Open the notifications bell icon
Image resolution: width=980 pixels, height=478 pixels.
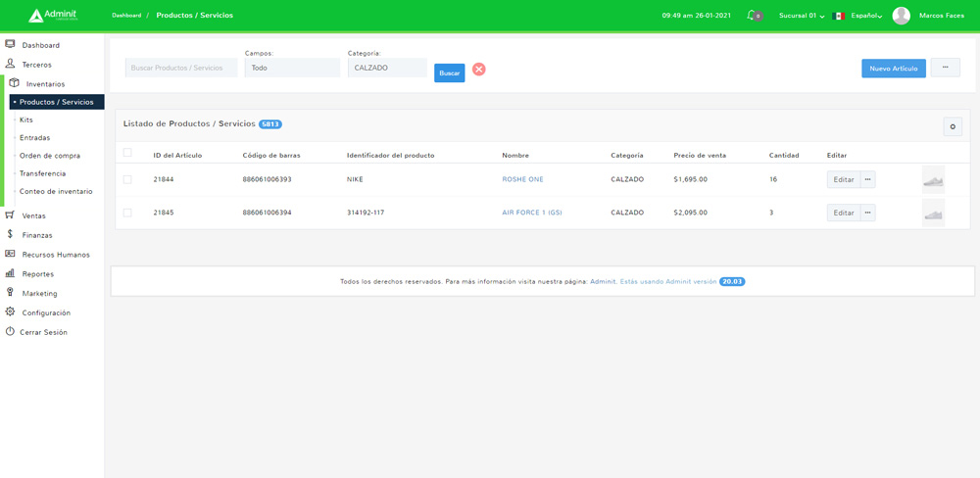(753, 16)
